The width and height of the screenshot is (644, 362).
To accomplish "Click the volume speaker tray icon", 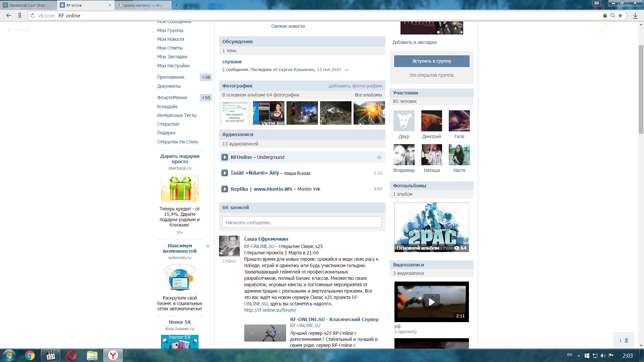I will click(x=603, y=356).
